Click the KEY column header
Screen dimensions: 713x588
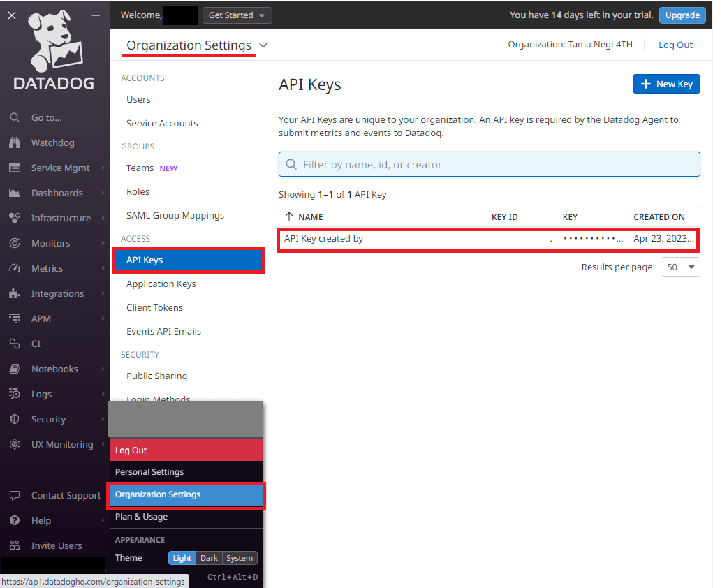pos(571,217)
